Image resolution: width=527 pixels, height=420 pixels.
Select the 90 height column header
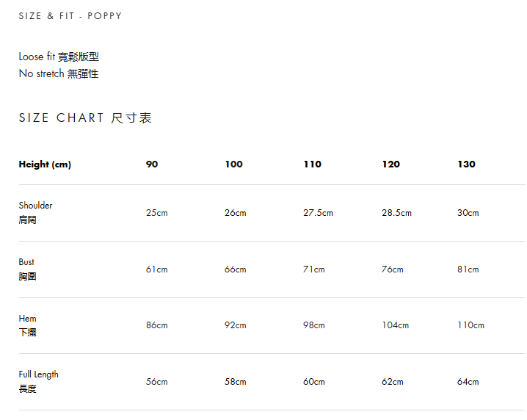(x=152, y=164)
